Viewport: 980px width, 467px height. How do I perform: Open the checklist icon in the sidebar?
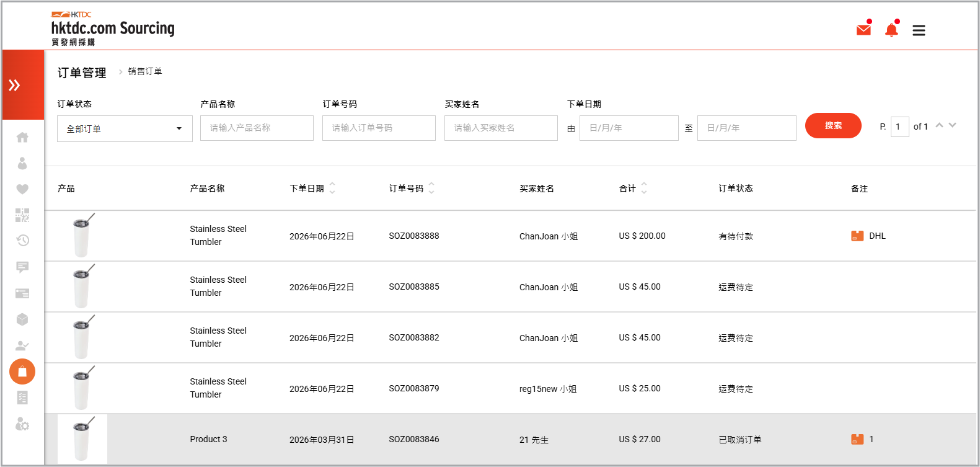(22, 398)
